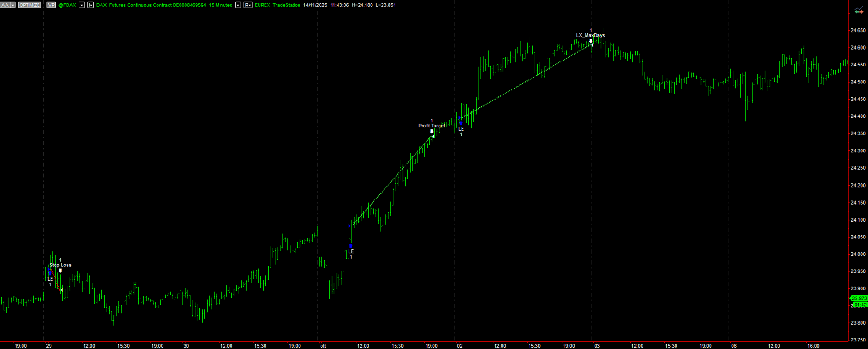The image size is (868, 349).
Task: Click the AA font size button
Action: [5, 5]
